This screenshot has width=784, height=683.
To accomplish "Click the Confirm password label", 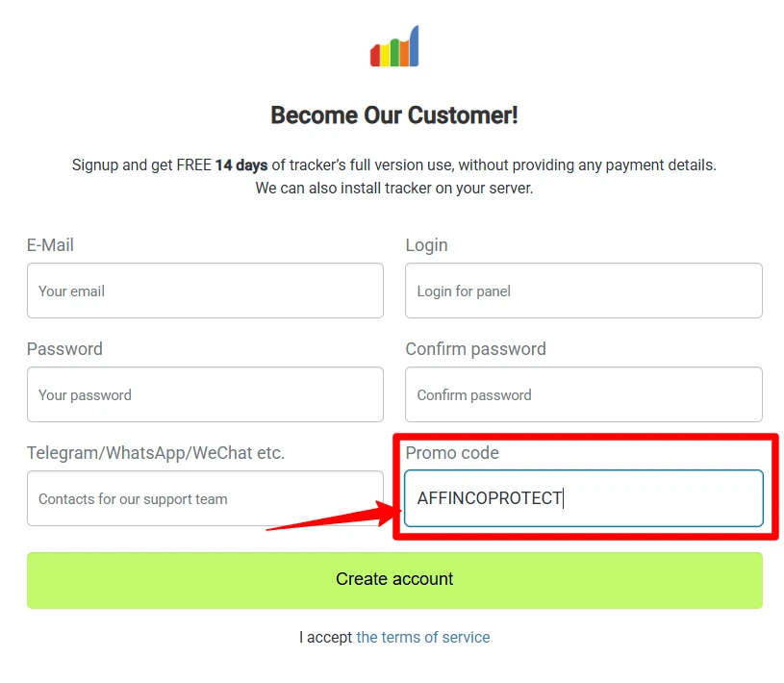I will 475,349.
